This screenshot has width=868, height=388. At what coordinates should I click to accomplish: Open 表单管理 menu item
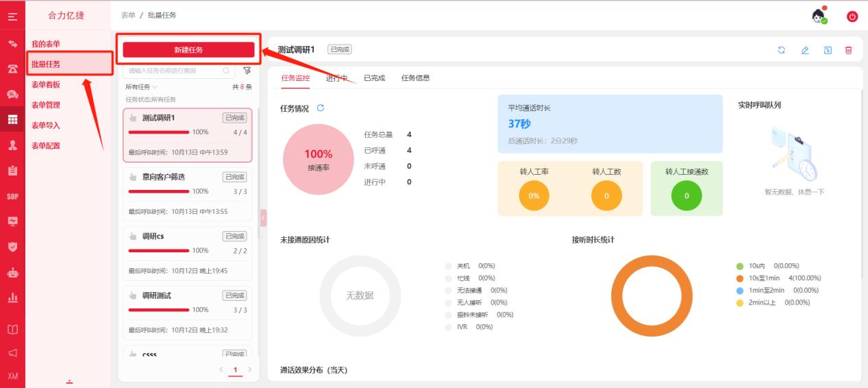coord(46,105)
